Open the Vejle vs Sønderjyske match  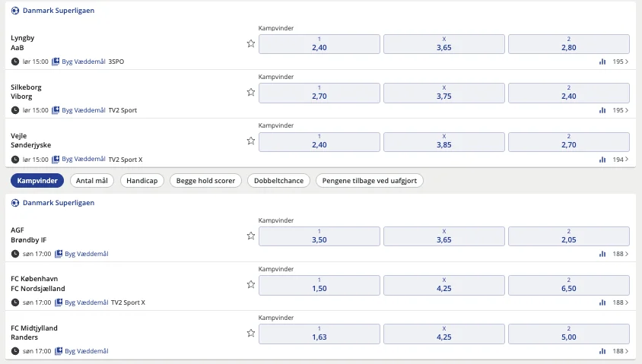[x=31, y=141]
